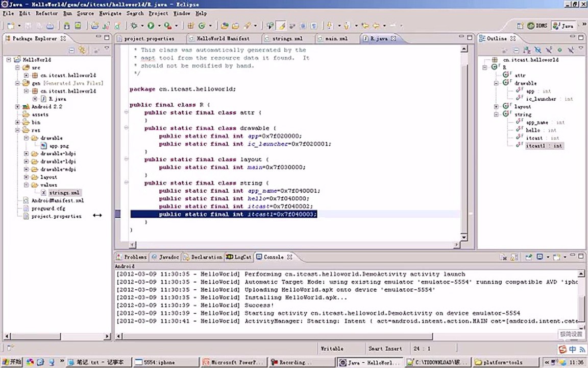Open the Refactor menu
This screenshot has height=368, width=588.
coord(46,13)
